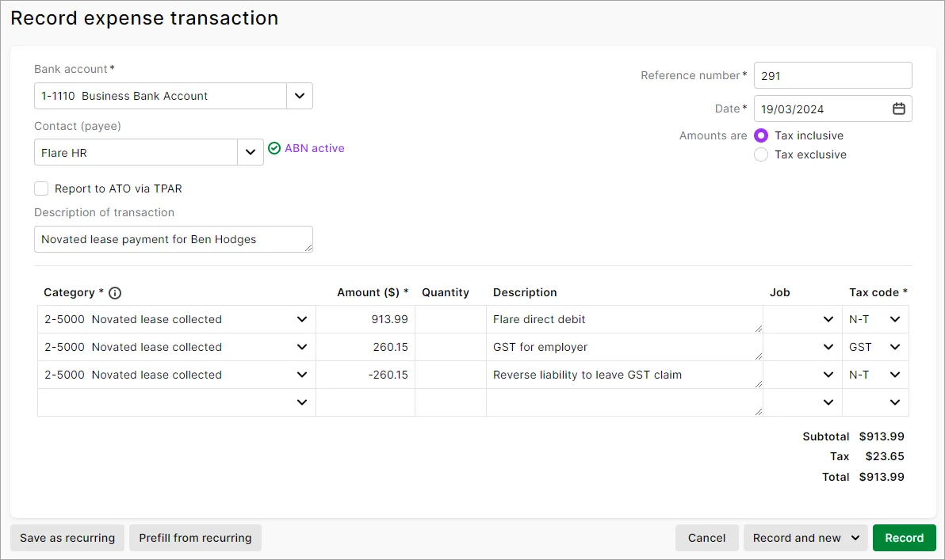
Task: Click the Flare direct debit description cell
Action: point(625,319)
